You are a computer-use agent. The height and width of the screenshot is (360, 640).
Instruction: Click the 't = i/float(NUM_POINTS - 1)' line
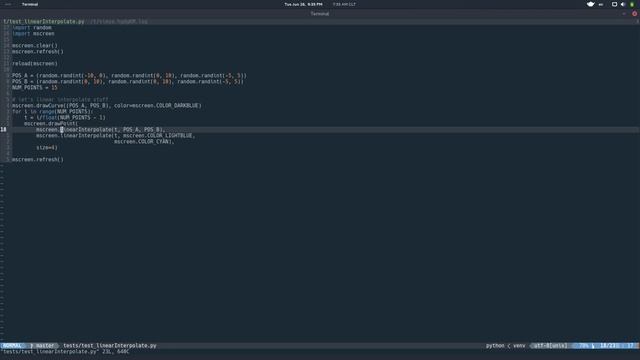(64, 118)
